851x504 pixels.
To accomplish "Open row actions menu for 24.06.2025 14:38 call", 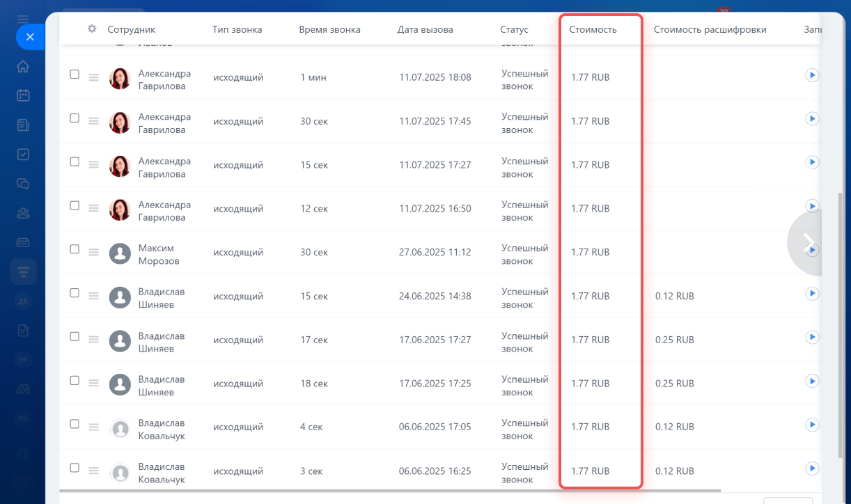I will (x=94, y=296).
